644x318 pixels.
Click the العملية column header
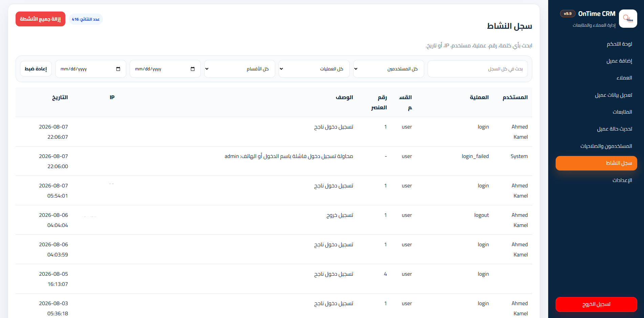click(479, 97)
